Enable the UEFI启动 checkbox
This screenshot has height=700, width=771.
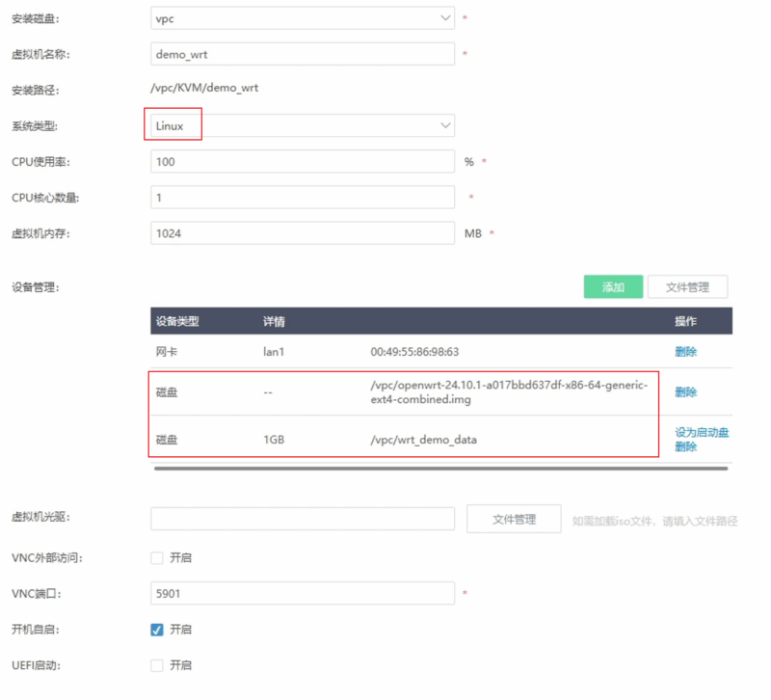[x=157, y=665]
